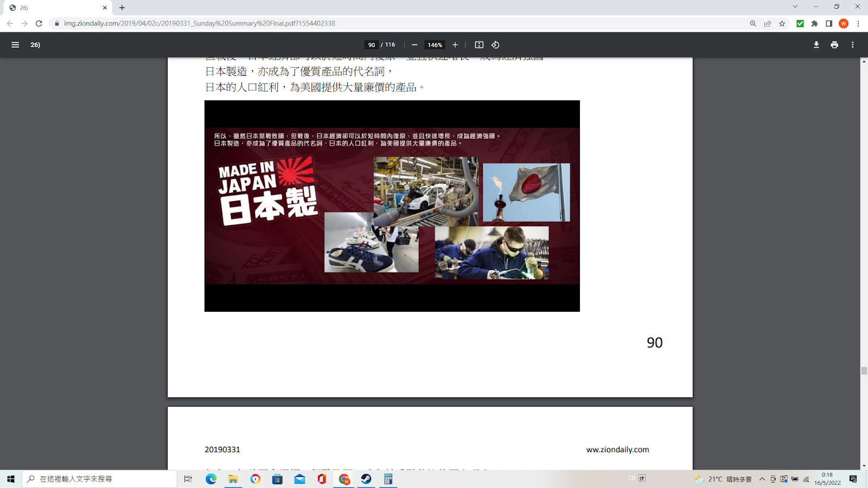Open the tab search dropdown chevron

pyautogui.click(x=795, y=7)
